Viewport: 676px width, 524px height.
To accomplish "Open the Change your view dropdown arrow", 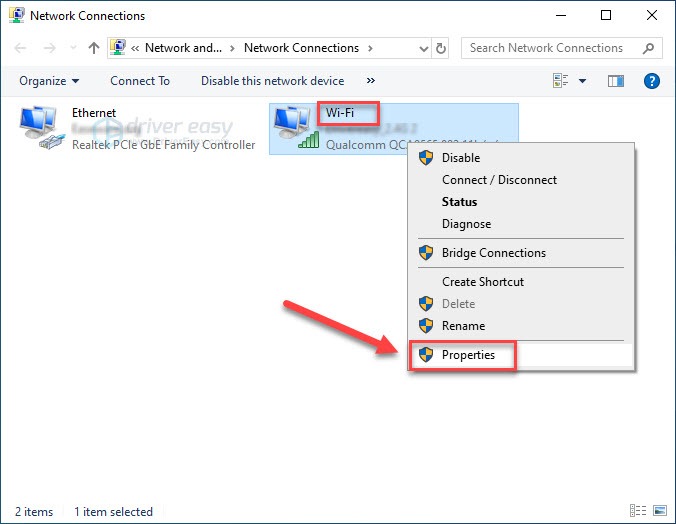I will pos(582,81).
